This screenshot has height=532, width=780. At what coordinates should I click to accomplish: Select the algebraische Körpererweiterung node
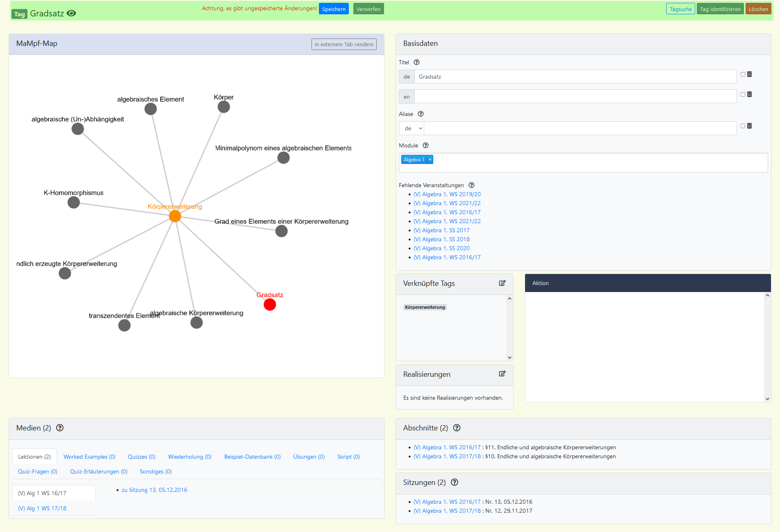coord(197,322)
